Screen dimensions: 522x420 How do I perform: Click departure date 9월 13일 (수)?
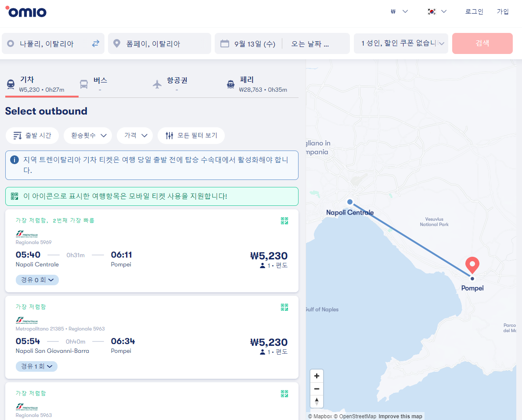point(255,44)
